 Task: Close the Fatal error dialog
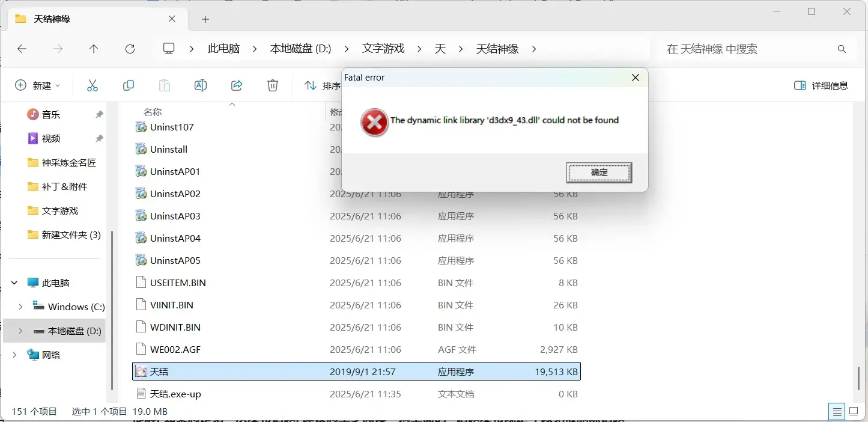[x=636, y=78]
